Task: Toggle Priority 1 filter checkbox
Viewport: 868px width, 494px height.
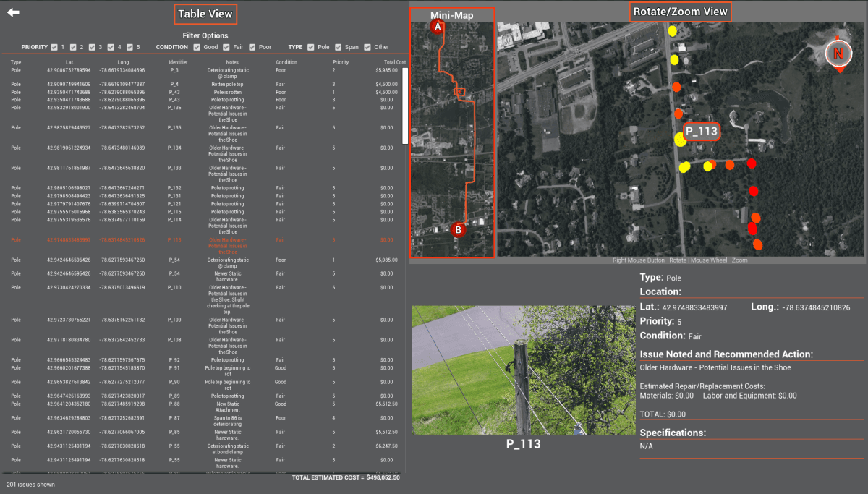Action: tap(55, 47)
